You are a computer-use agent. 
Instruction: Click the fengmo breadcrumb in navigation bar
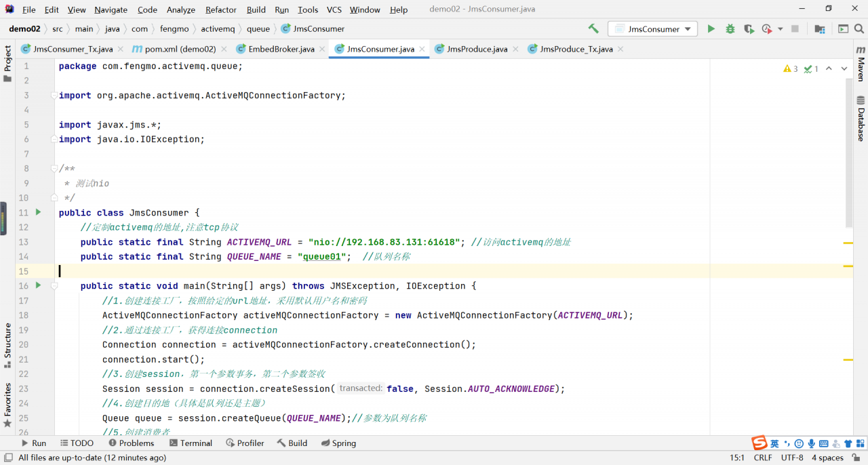174,28
